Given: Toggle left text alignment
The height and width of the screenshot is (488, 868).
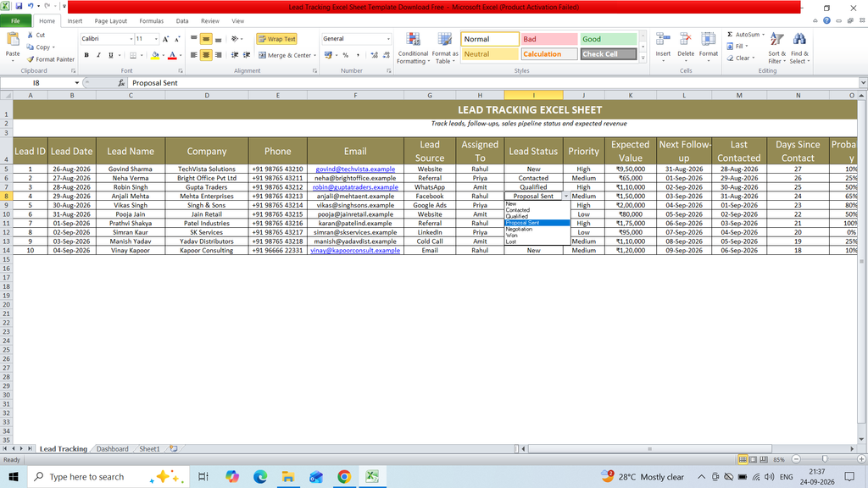Looking at the screenshot, I should tap(194, 55).
